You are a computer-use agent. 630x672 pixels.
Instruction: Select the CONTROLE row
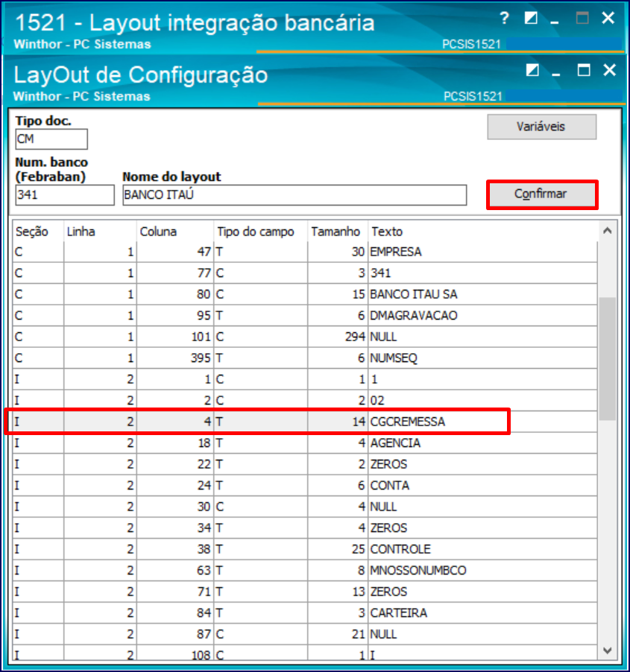coord(305,549)
